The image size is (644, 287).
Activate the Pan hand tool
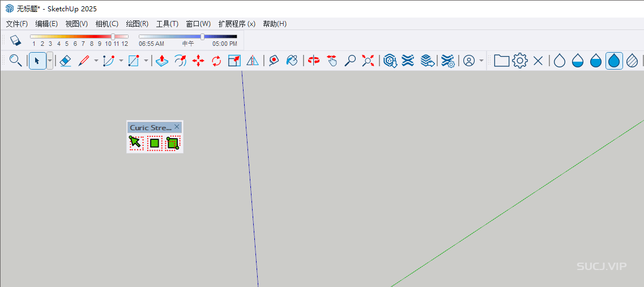tap(332, 61)
